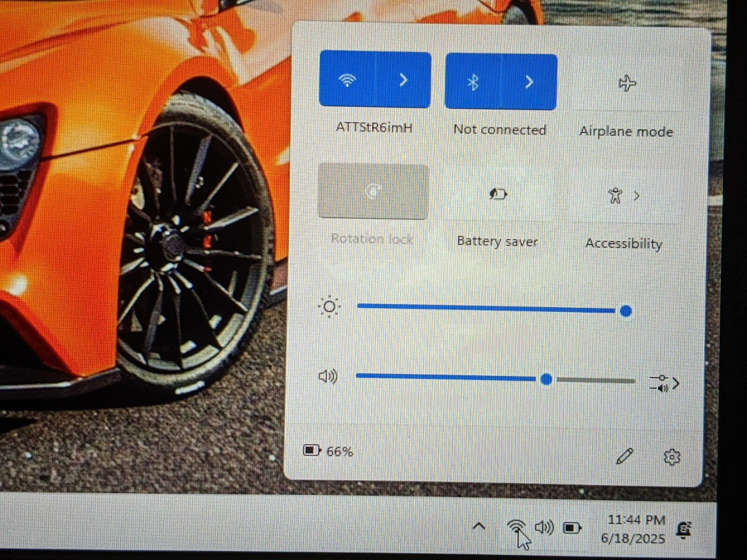Open the clock showing 11:44 PM
The image size is (747, 560).
636,529
